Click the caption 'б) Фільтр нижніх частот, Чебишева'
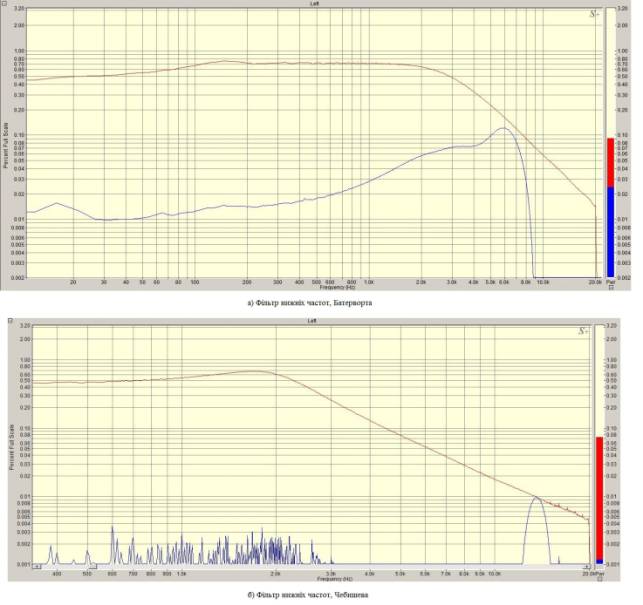643x605 pixels. tap(308, 595)
